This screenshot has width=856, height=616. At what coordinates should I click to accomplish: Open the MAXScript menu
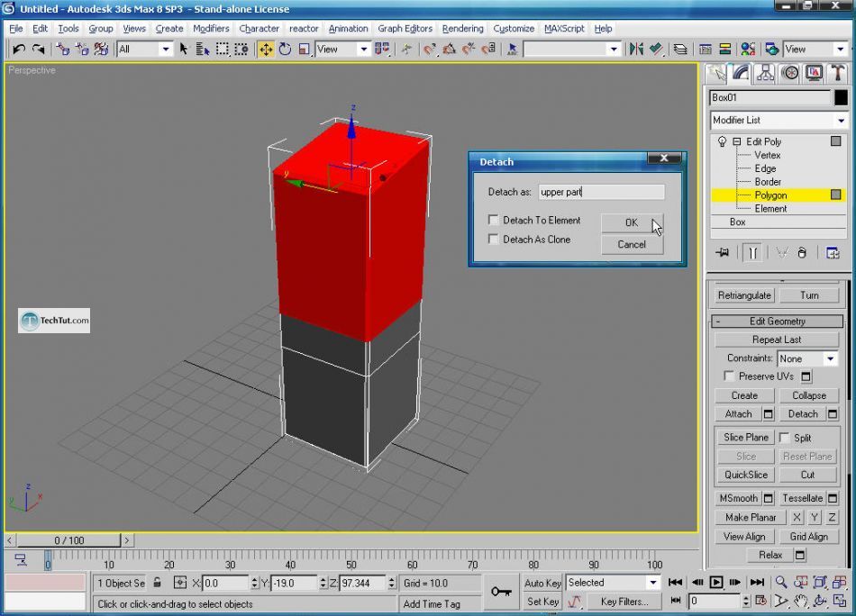coord(564,28)
